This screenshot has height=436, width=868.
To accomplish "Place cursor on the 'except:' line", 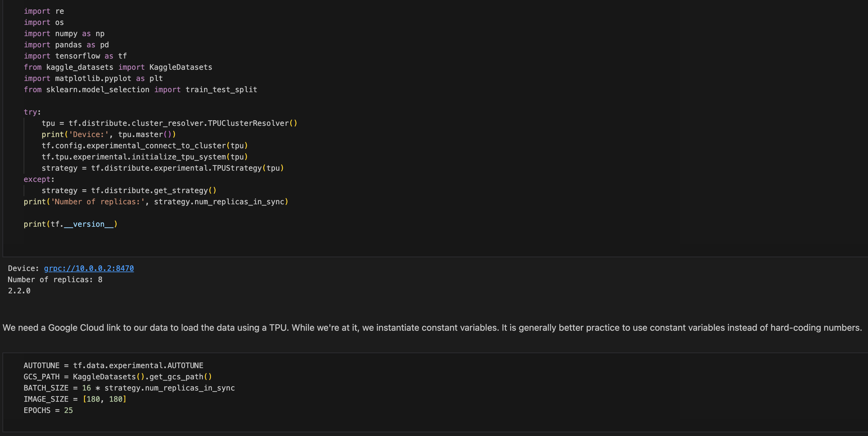I will pyautogui.click(x=39, y=179).
